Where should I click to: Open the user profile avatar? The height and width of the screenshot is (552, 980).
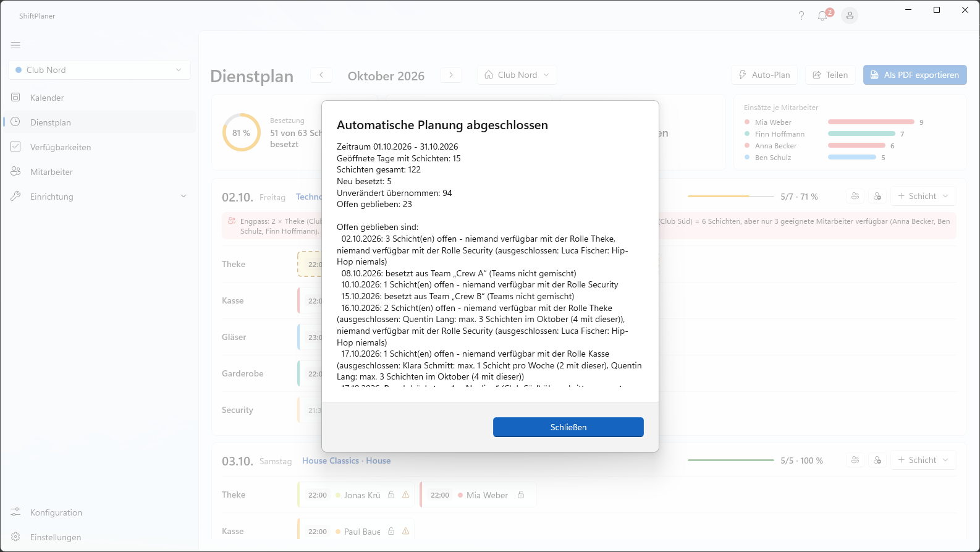(850, 15)
